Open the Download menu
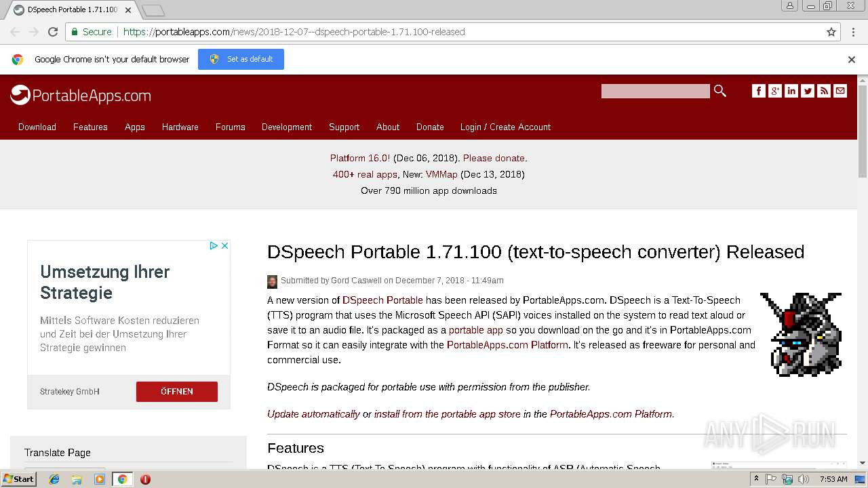Screen dimensions: 868x488 (x=37, y=127)
